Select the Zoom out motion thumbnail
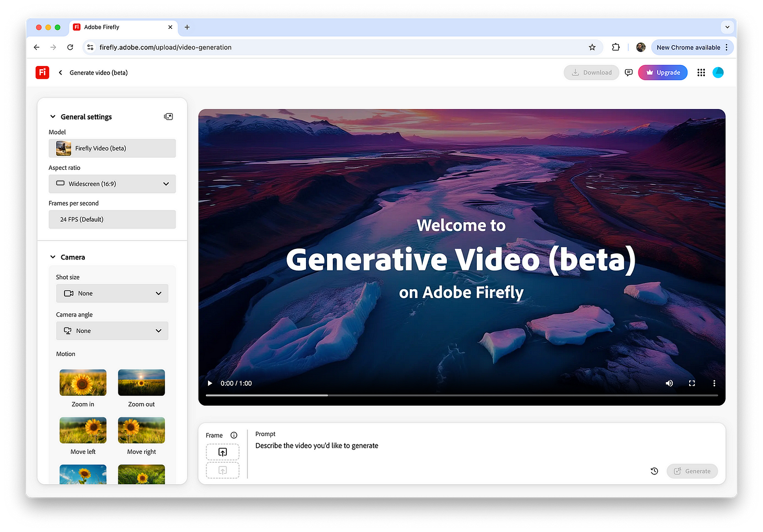 coord(141,383)
